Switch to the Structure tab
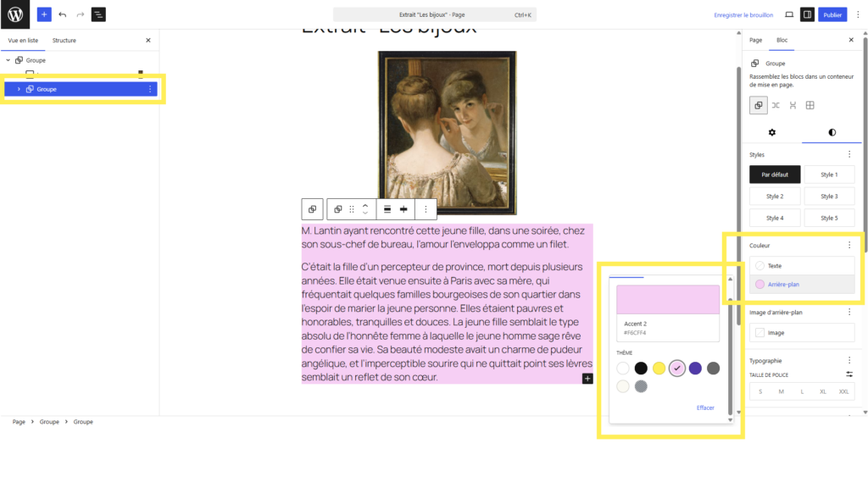Screen dimensions: 868x488 pos(64,41)
